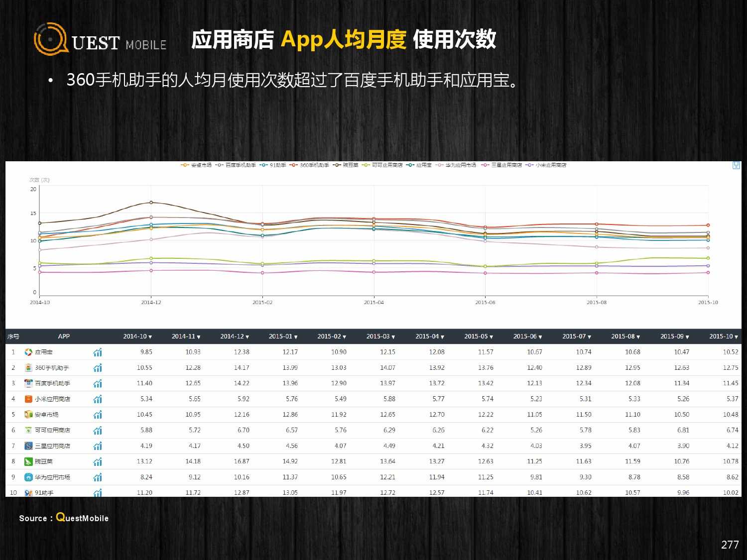Select the 安卓市场 app name in the table
Image resolution: width=747 pixels, height=560 pixels.
tap(46, 415)
